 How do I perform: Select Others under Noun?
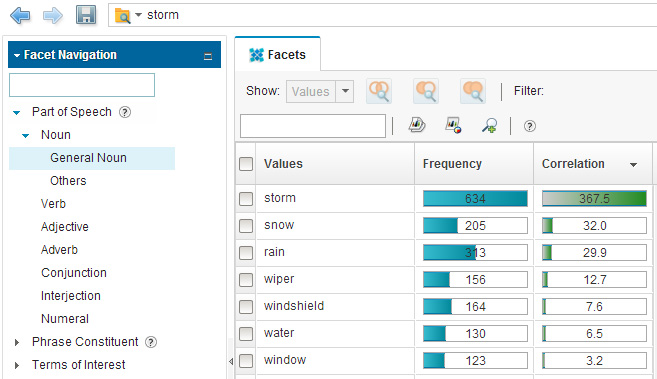pyautogui.click(x=68, y=181)
